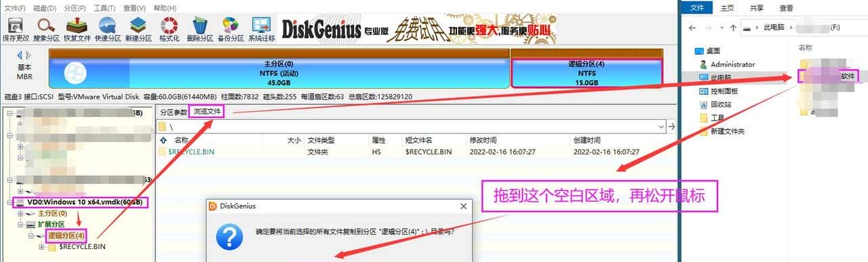
Task: Open Explorer 查看 ribbon tab
Action: (787, 8)
